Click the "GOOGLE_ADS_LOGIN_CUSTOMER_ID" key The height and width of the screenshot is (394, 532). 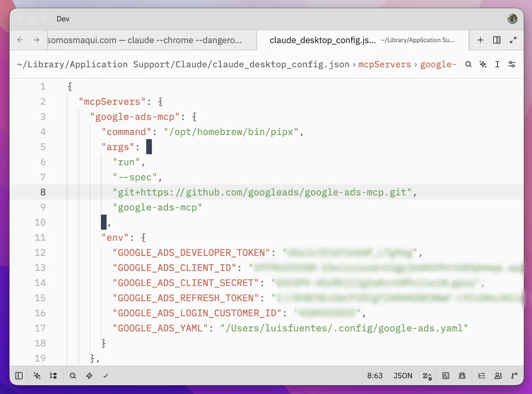click(x=197, y=313)
